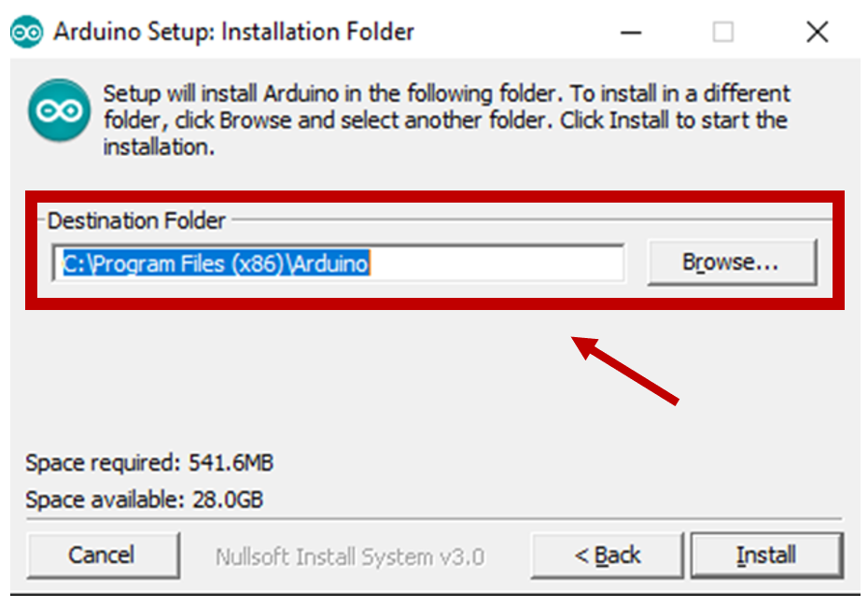The width and height of the screenshot is (868, 606).
Task: Click the Arduino Setup: Installation Folder title text
Action: tap(233, 32)
